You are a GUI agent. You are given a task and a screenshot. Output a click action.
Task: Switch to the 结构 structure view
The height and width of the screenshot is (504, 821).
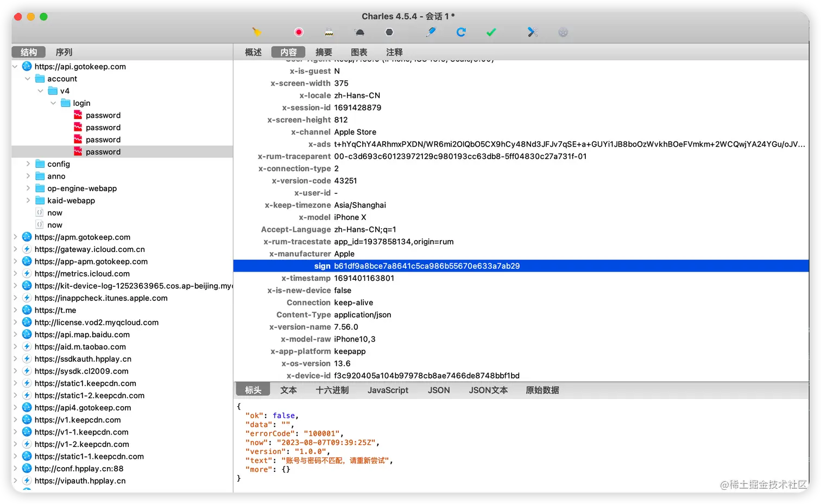[x=29, y=52]
